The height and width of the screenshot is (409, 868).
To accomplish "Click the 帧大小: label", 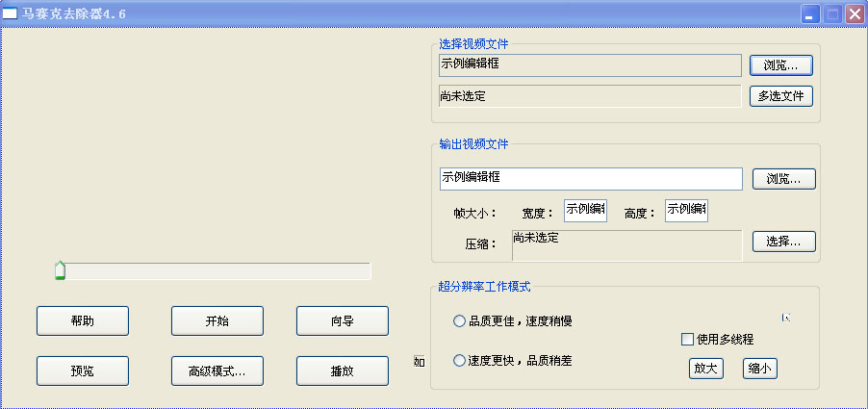I will [x=475, y=214].
